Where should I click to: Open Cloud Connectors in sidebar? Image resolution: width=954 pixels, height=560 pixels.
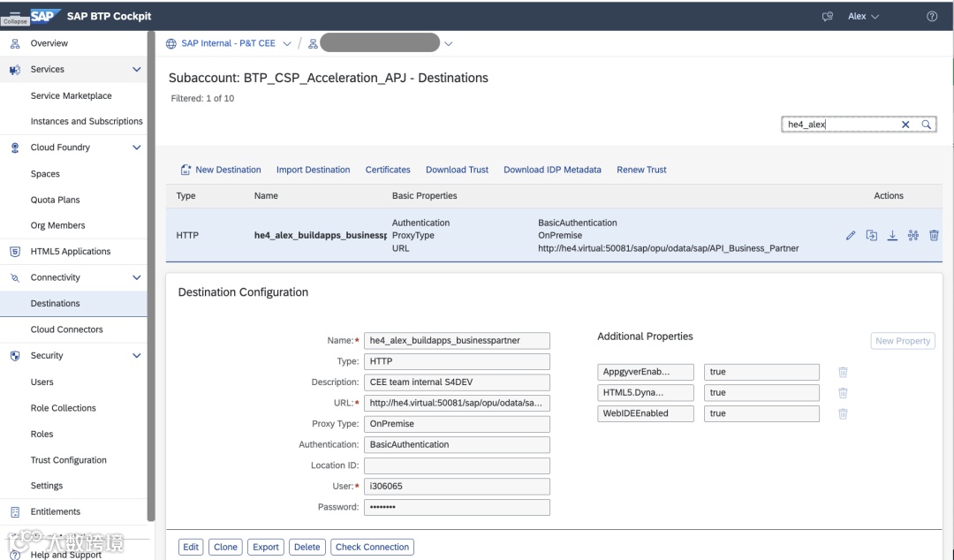[x=67, y=329]
